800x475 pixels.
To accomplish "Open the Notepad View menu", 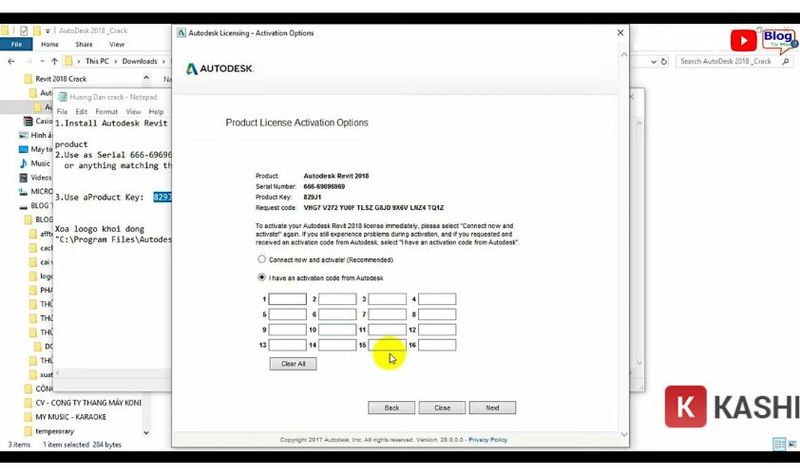I will [133, 111].
